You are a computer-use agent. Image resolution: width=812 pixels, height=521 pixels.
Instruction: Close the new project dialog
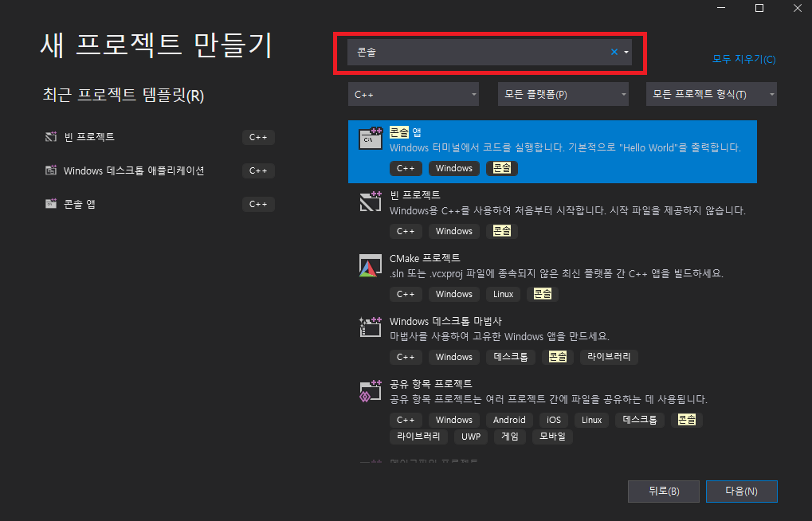[798, 8]
